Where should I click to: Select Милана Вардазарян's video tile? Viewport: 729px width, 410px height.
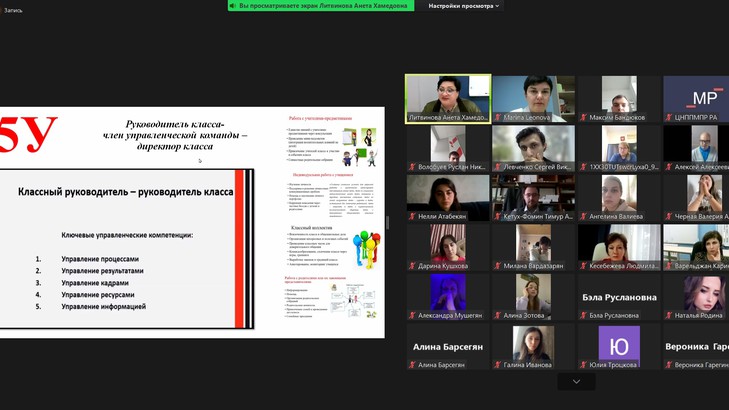point(533,247)
